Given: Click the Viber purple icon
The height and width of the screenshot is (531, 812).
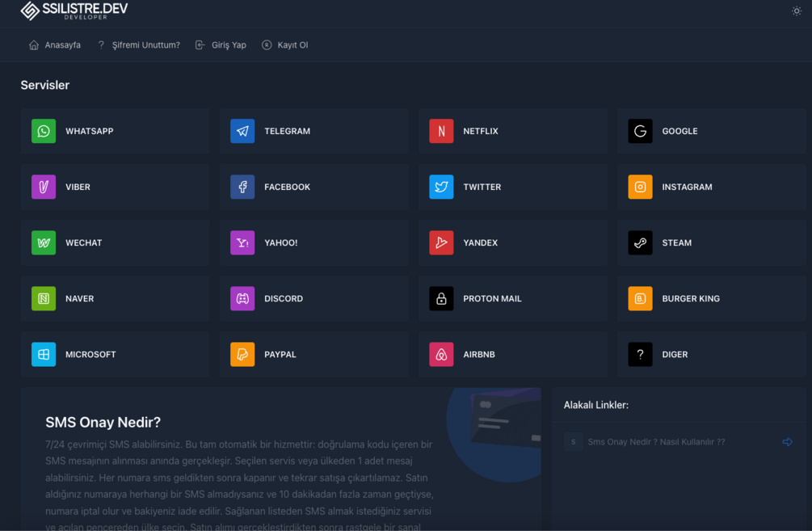Looking at the screenshot, I should [44, 187].
